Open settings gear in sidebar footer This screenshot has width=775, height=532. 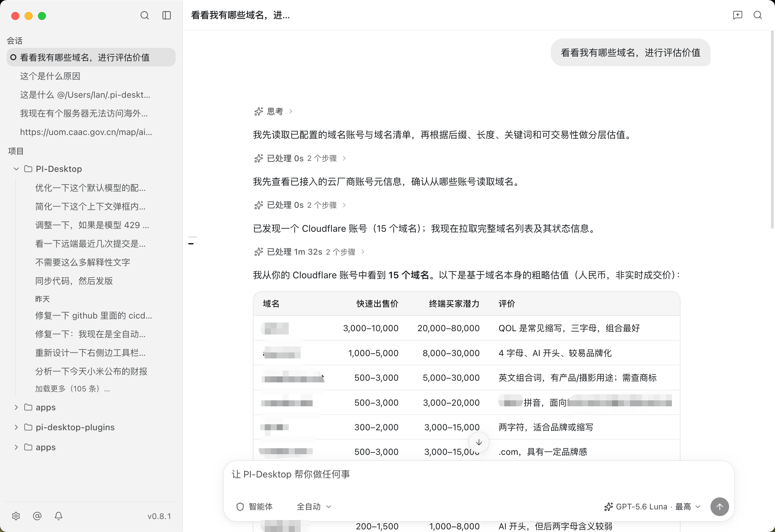point(16,516)
